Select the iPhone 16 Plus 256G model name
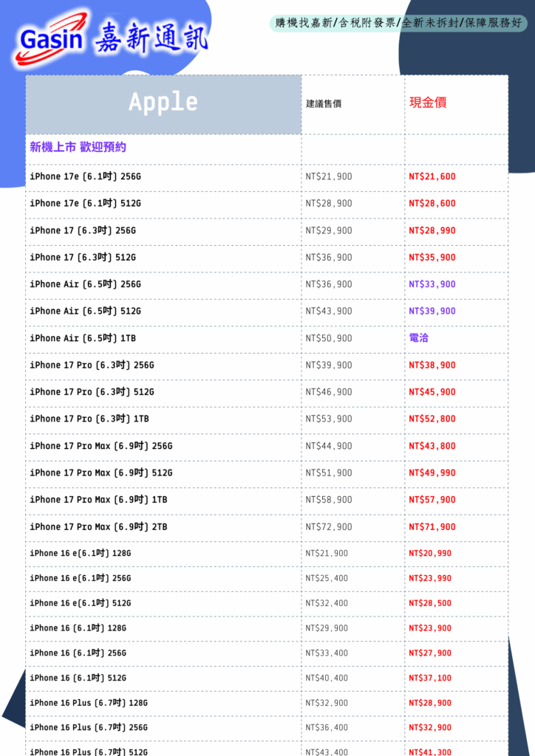535x756 pixels. (89, 728)
